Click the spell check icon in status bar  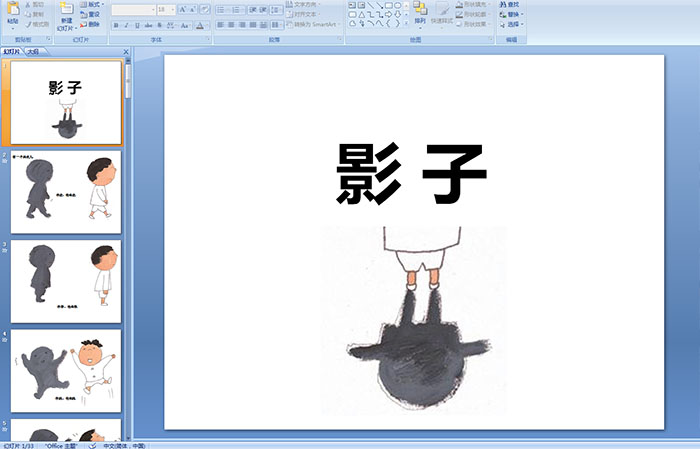pos(92,446)
